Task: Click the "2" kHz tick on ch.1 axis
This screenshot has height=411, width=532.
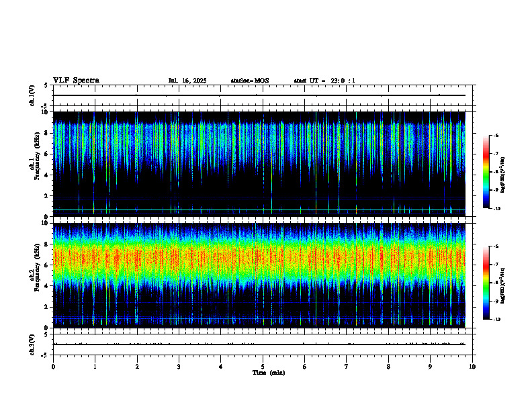Action: pos(47,196)
